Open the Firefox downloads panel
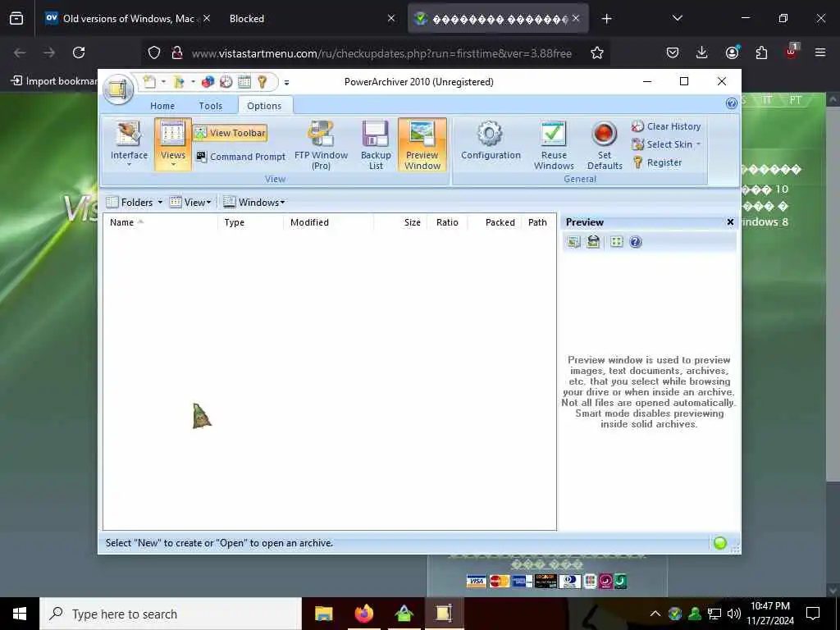The height and width of the screenshot is (630, 840). (702, 52)
